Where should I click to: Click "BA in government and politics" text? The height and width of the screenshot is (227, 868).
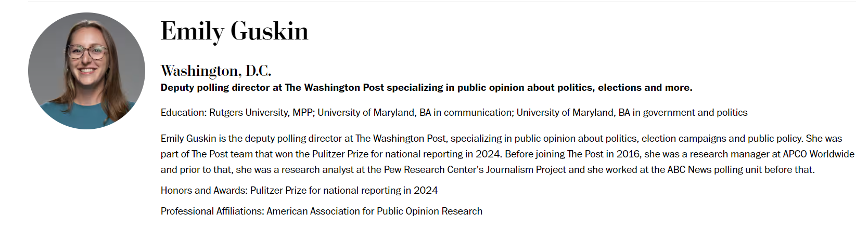[683, 113]
